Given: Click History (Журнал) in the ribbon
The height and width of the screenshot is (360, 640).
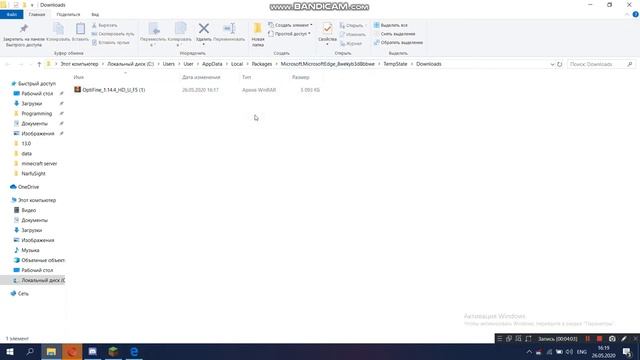Looking at the screenshot, I should click(351, 43).
